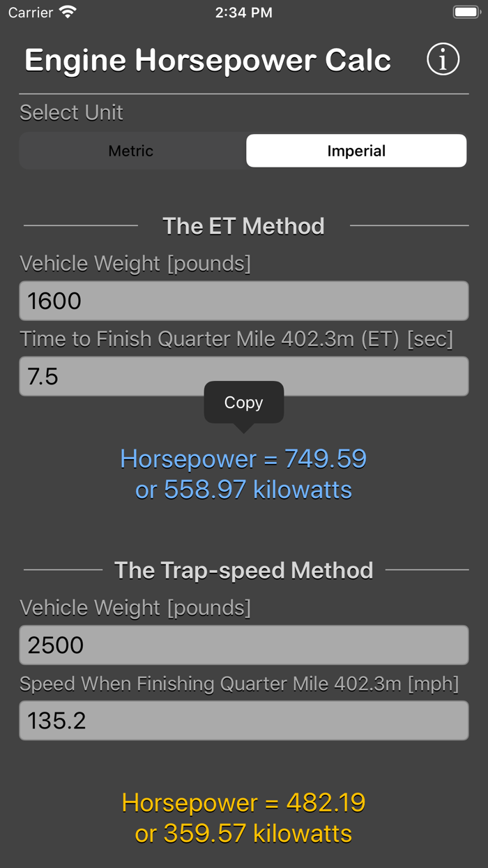The image size is (488, 868).
Task: Select the Select Unit section header
Action: pos(71,112)
